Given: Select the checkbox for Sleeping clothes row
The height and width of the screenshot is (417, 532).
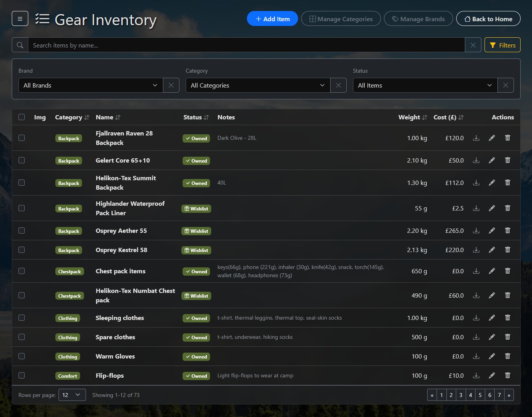Looking at the screenshot, I should (x=22, y=318).
